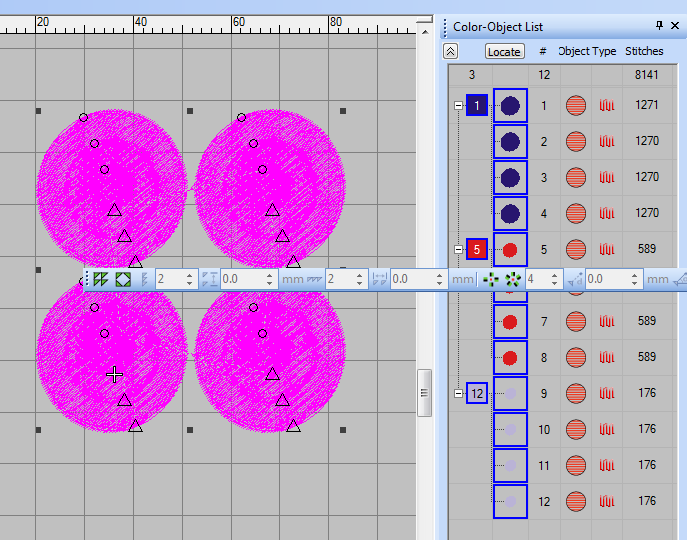Screen dimensions: 687x540
Task: Click the Stitches column header
Action: pos(644,51)
